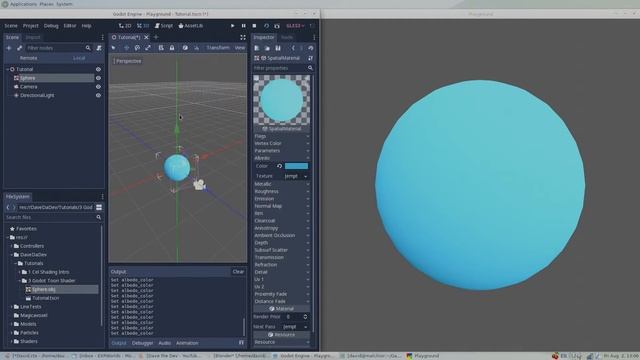Switch to the Import dock tab

coord(33,37)
